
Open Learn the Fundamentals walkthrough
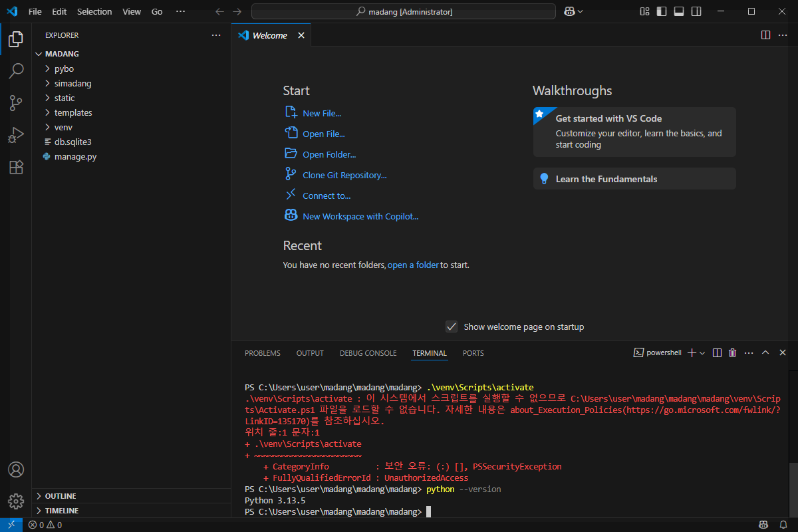pyautogui.click(x=634, y=178)
